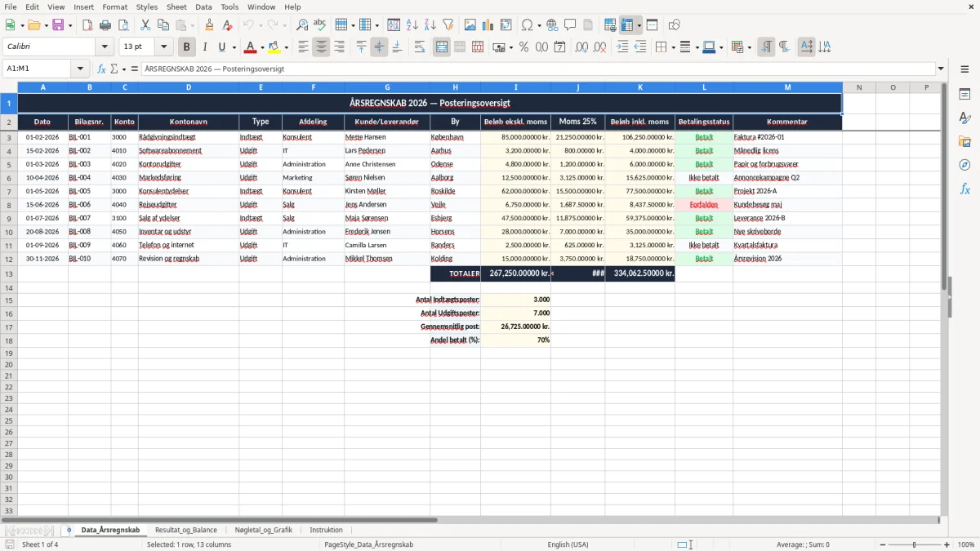
Task: Toggle Left-To-Right text direction
Action: (x=766, y=47)
